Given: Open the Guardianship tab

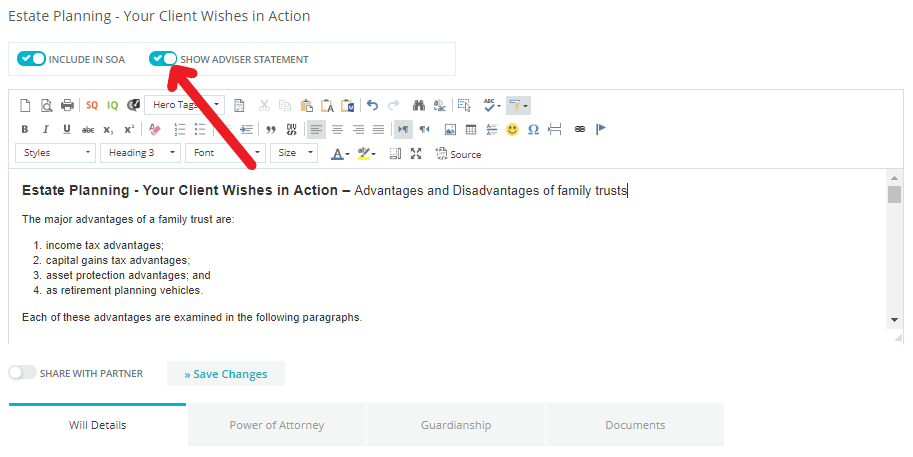Looking at the screenshot, I should coord(455,425).
